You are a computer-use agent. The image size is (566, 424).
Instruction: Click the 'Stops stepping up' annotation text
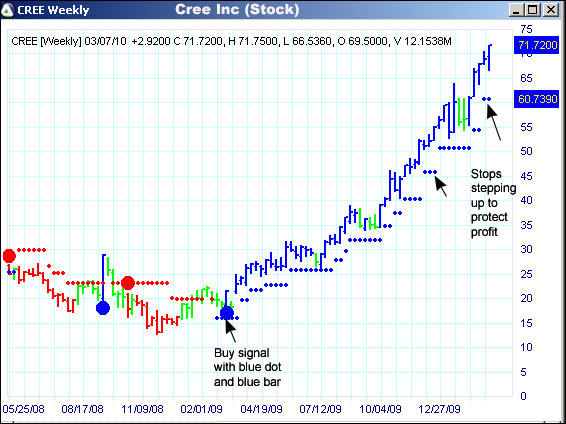(x=493, y=202)
